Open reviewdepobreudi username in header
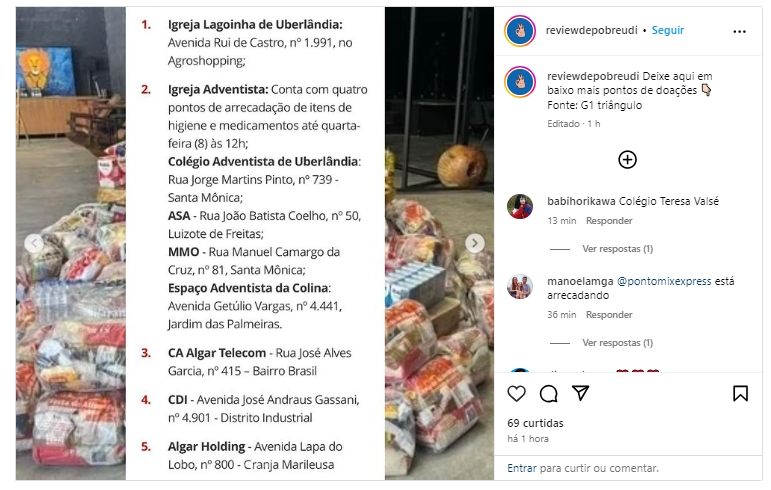Image resolution: width=771 pixels, height=490 pixels. click(591, 30)
